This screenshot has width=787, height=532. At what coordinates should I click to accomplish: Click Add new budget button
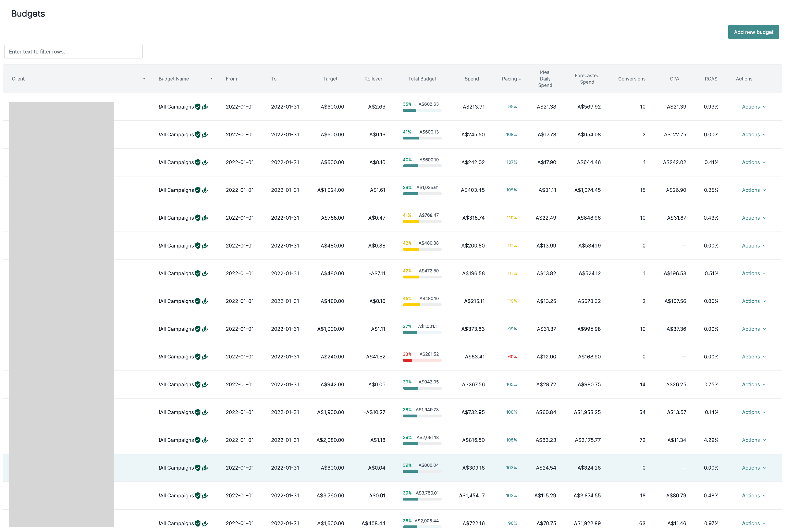pyautogui.click(x=753, y=32)
